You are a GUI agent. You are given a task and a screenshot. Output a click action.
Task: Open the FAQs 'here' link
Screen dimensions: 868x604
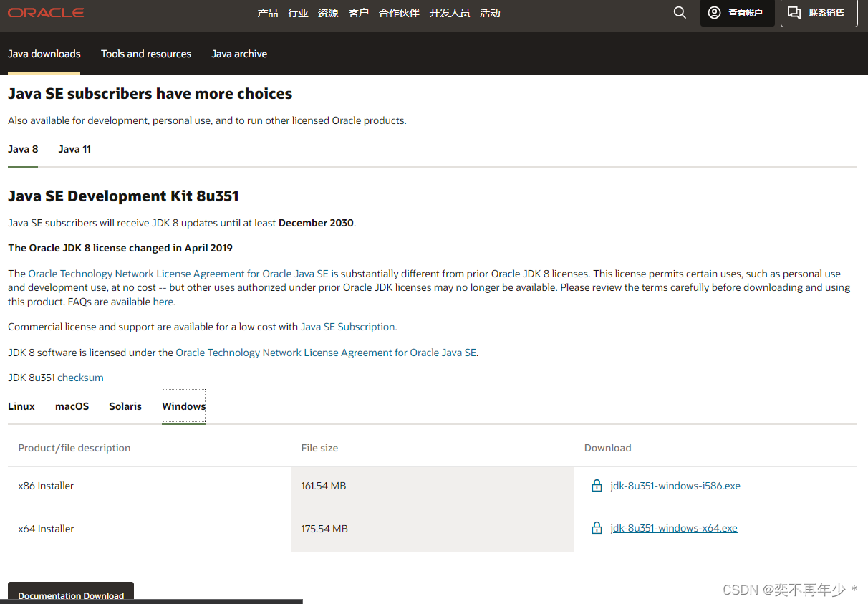tap(163, 302)
